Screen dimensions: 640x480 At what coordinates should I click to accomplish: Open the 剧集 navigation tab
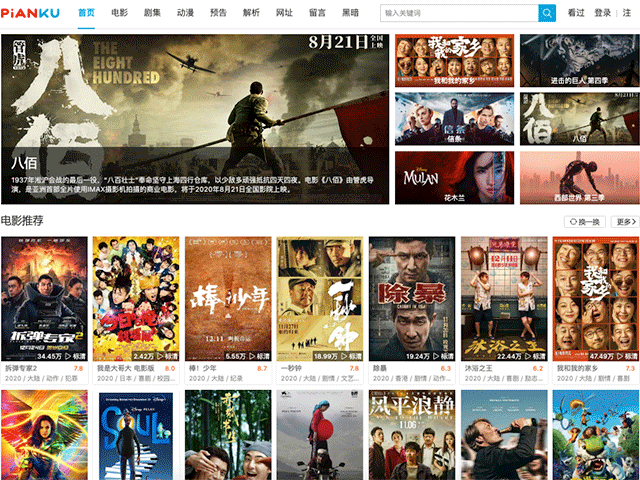tap(152, 13)
